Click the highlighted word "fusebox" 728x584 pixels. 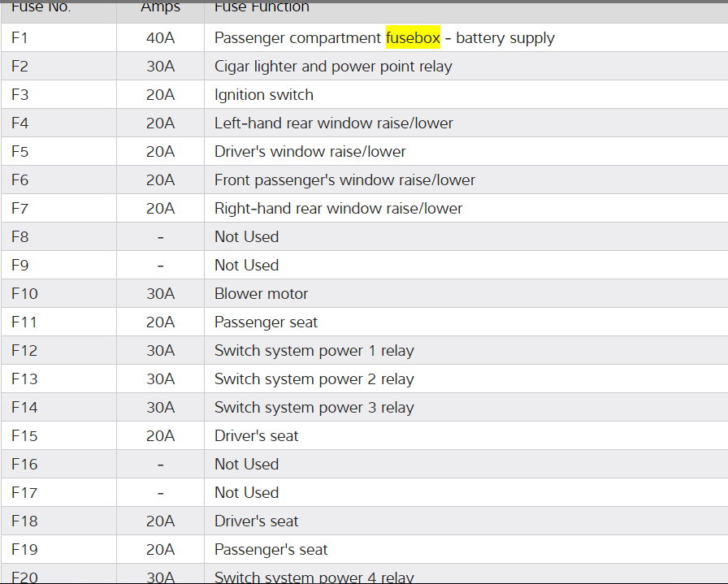(x=413, y=38)
